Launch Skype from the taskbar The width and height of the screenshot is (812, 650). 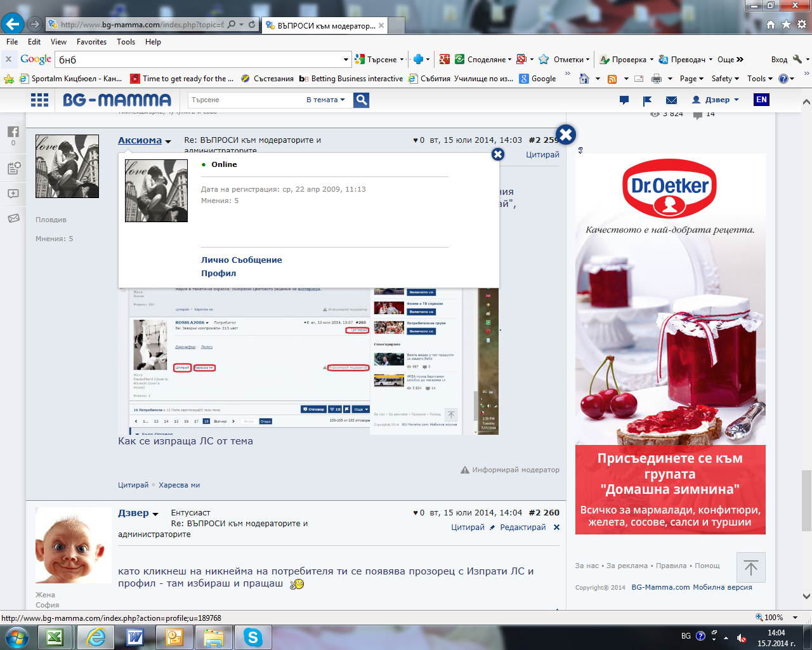[x=252, y=637]
